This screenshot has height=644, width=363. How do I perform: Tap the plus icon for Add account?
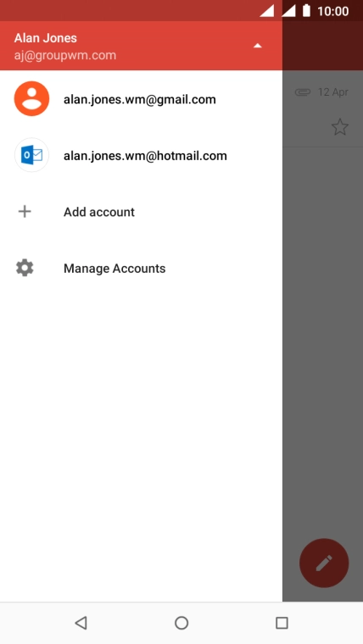pyautogui.click(x=25, y=212)
